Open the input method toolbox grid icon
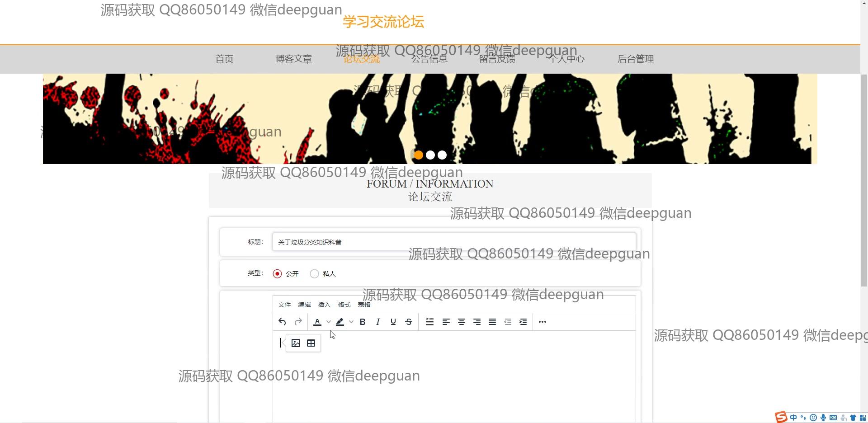 pos(863,418)
